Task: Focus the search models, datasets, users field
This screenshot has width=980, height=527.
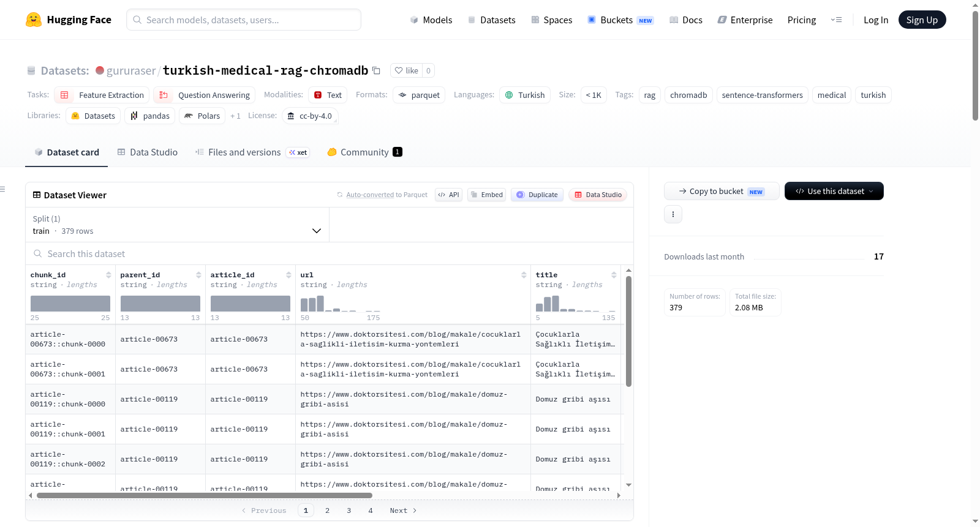Action: [244, 20]
